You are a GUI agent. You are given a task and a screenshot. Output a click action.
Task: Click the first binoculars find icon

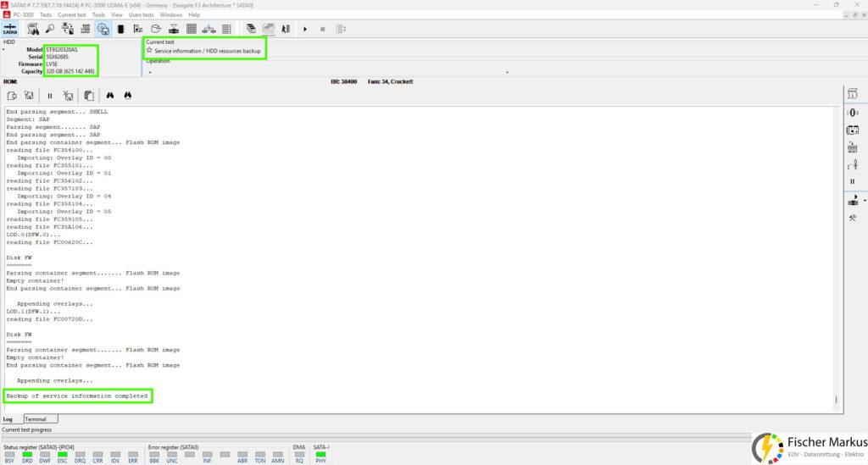(x=110, y=96)
